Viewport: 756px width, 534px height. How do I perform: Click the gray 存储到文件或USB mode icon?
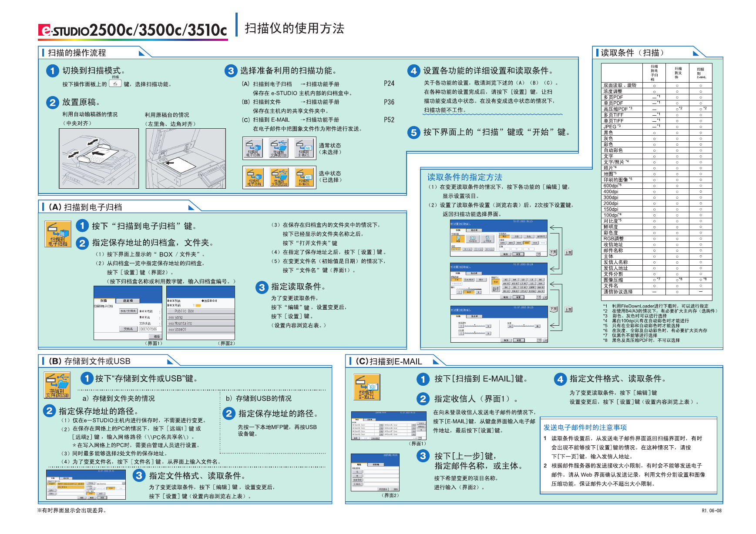pos(279,148)
